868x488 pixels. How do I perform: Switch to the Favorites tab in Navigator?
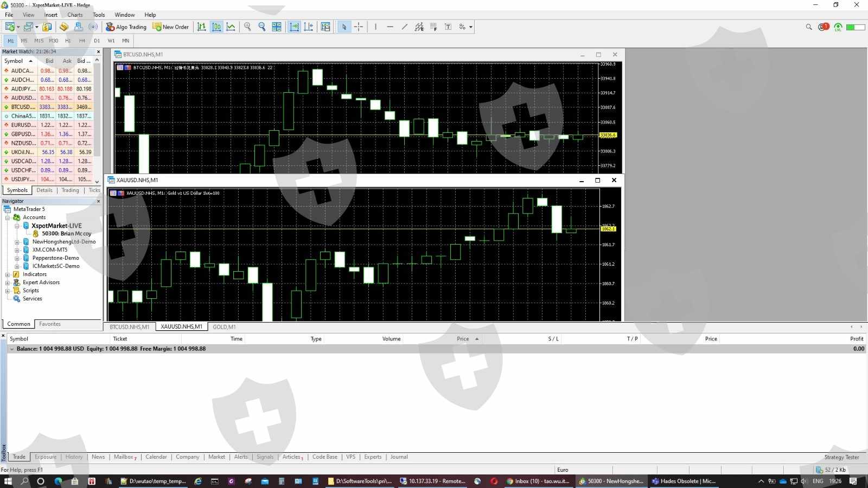coord(50,324)
